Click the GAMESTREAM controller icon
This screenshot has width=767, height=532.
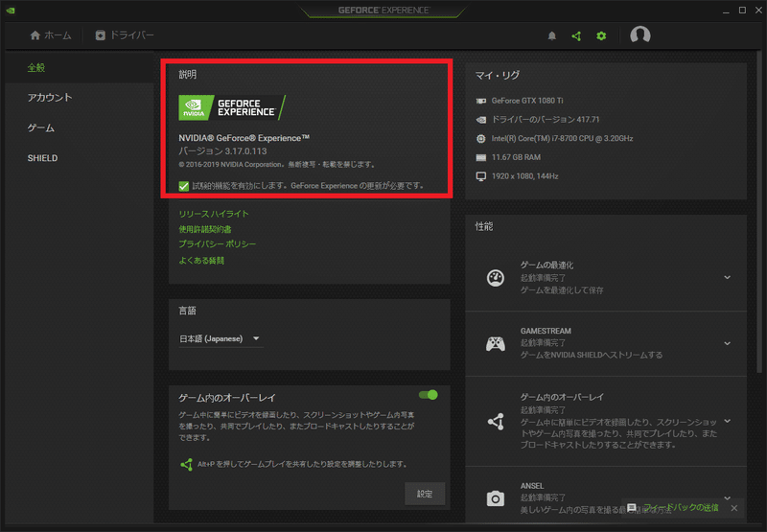[496, 343]
